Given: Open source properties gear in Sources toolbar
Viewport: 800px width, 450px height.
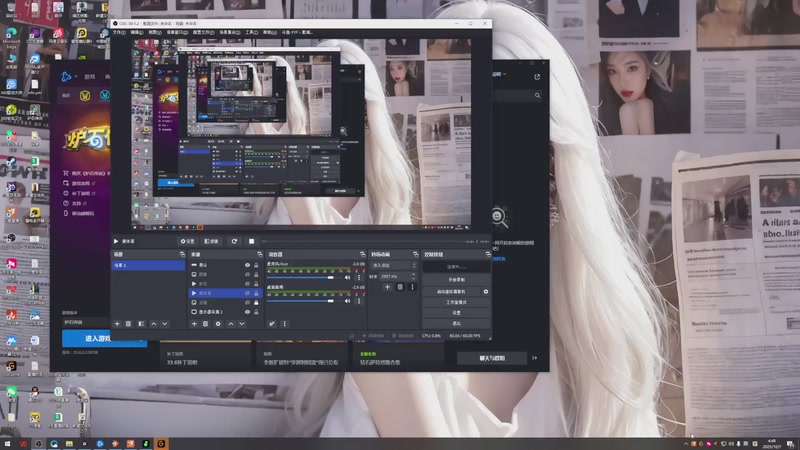Looking at the screenshot, I should 218,324.
